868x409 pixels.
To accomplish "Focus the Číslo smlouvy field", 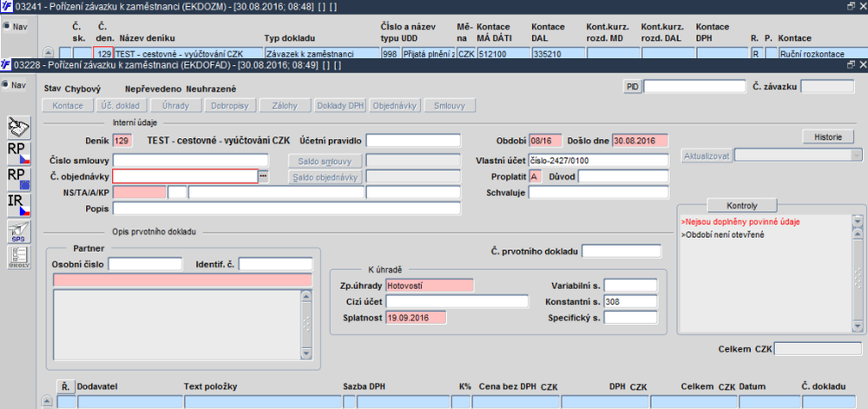I will [x=190, y=161].
